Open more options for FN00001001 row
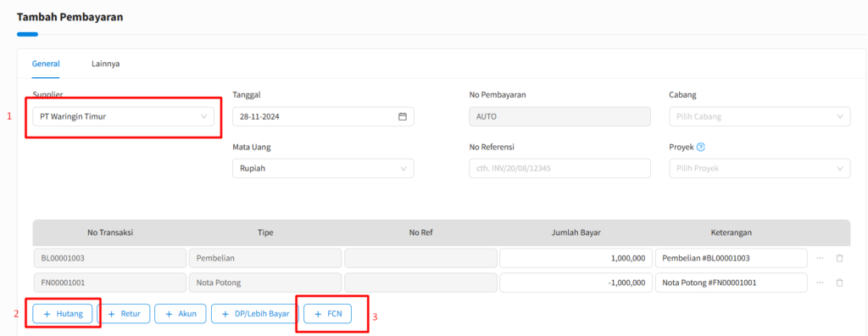 pos(820,283)
